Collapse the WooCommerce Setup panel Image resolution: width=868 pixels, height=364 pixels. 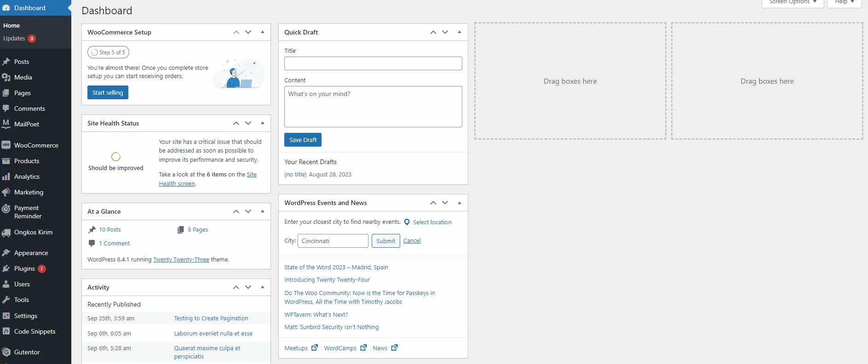(x=263, y=32)
